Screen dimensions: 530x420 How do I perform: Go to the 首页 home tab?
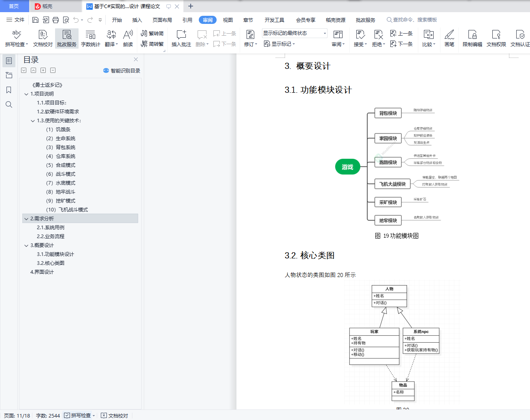pyautogui.click(x=14, y=6)
